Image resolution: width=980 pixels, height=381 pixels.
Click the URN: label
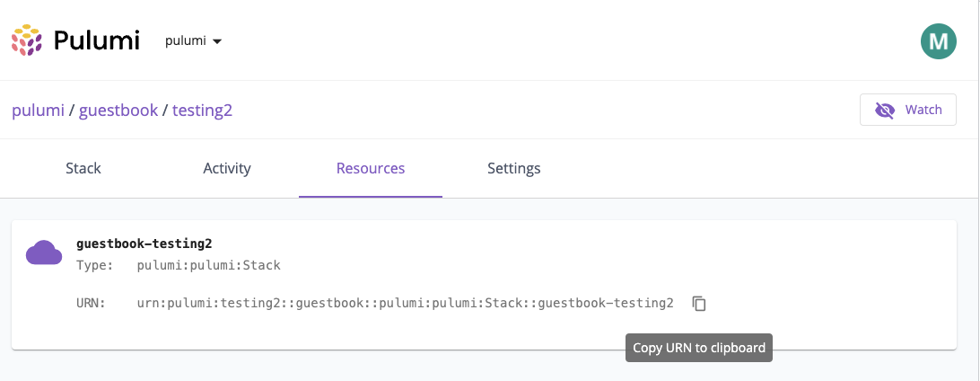92,304
